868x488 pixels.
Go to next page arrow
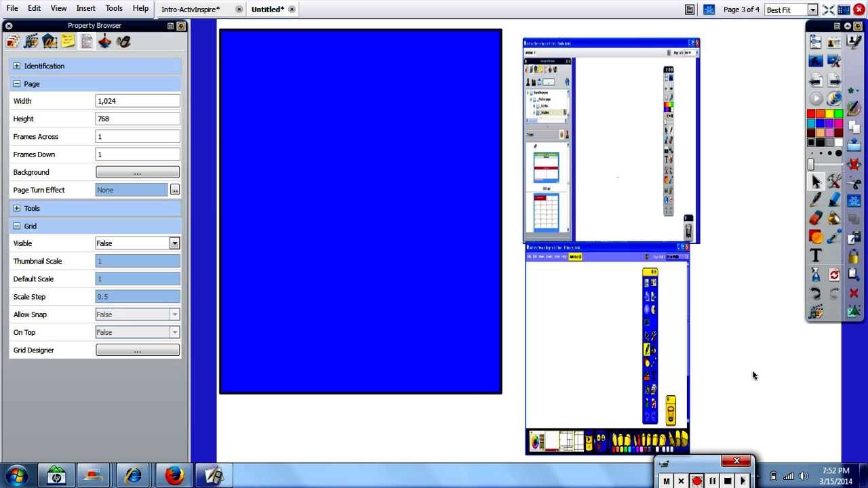834,81
